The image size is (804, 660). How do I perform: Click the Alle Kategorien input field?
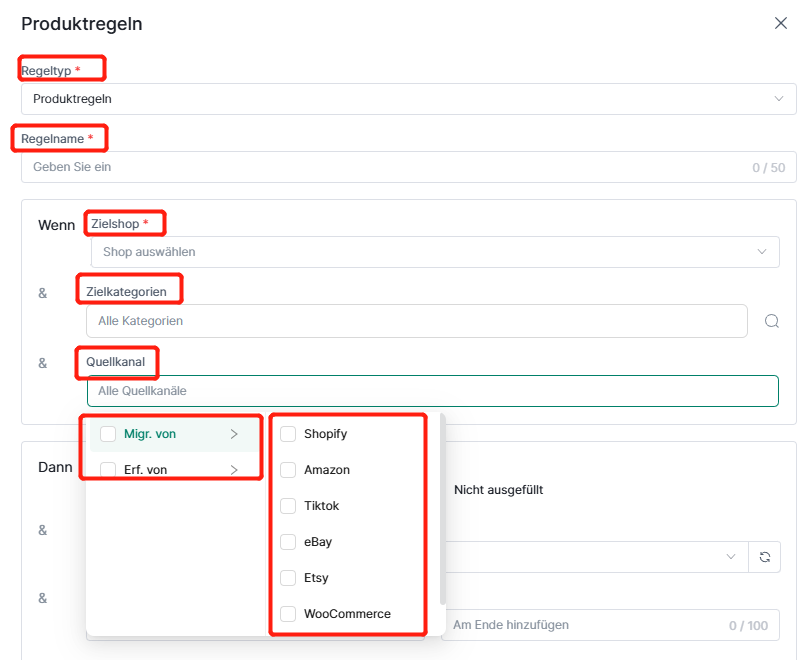click(417, 321)
